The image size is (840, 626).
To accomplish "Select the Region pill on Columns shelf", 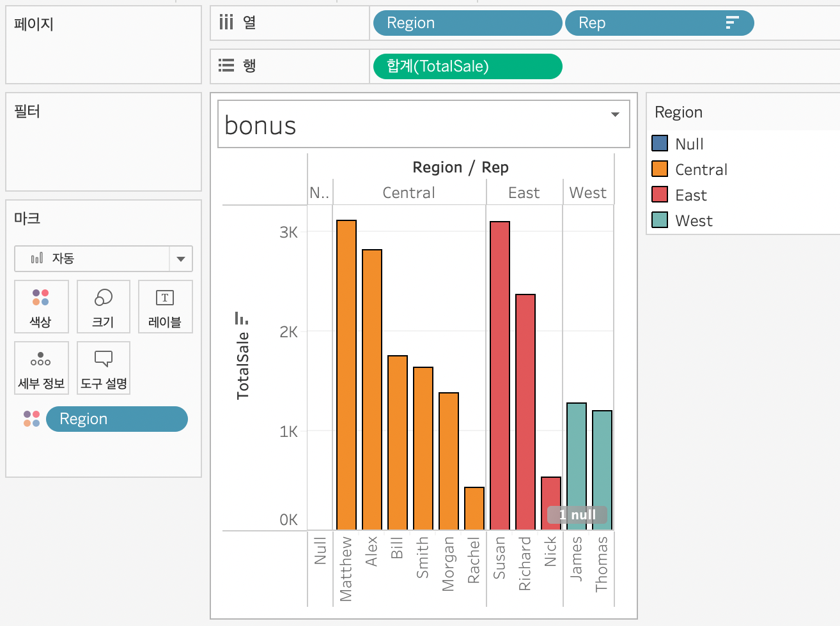I will click(467, 23).
